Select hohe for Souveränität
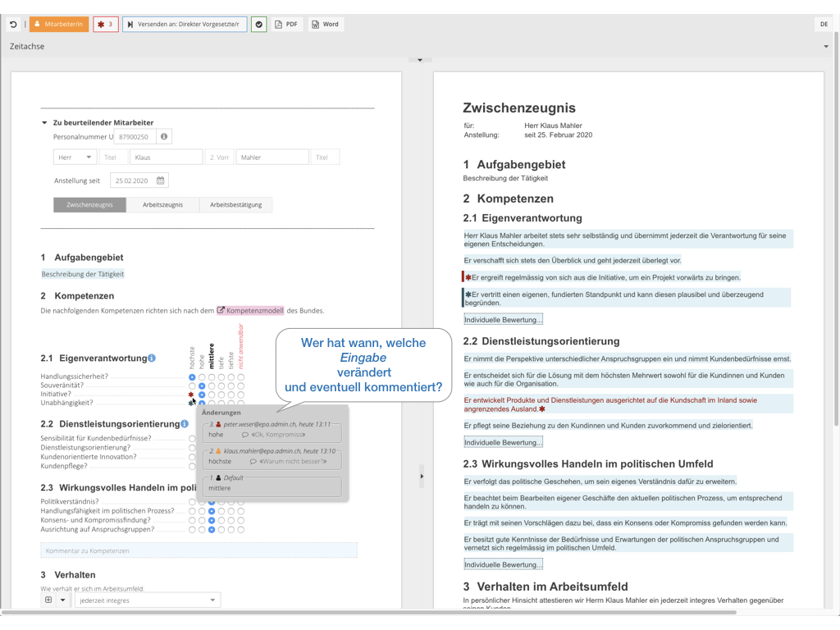 point(202,386)
